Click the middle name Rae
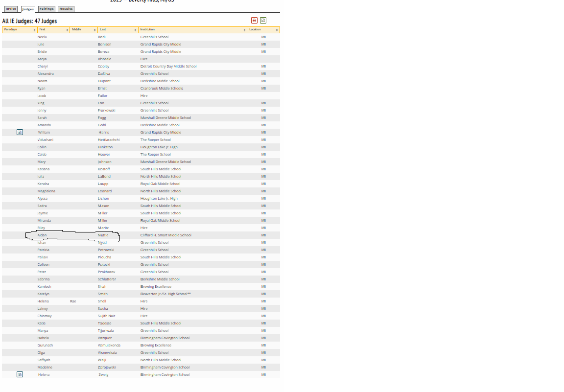Viewport: 564px width, 392px height. coord(73,301)
